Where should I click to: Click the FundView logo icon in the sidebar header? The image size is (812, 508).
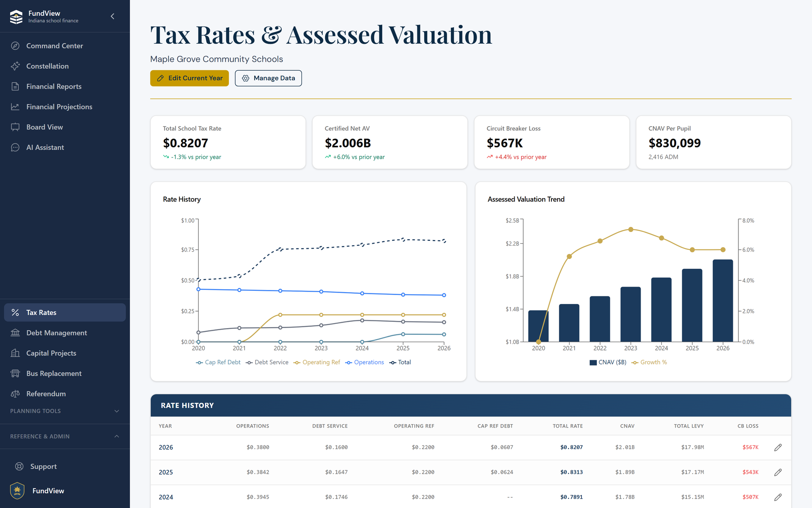(16, 17)
